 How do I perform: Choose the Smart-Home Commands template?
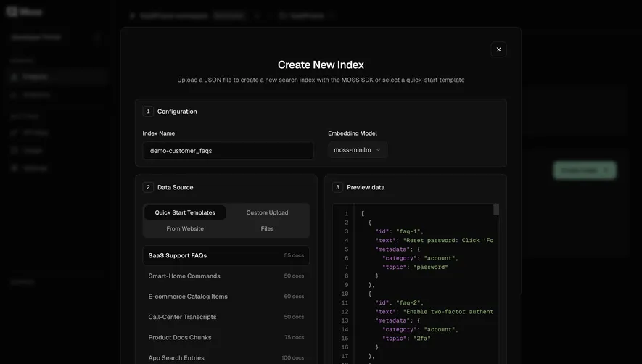point(226,276)
